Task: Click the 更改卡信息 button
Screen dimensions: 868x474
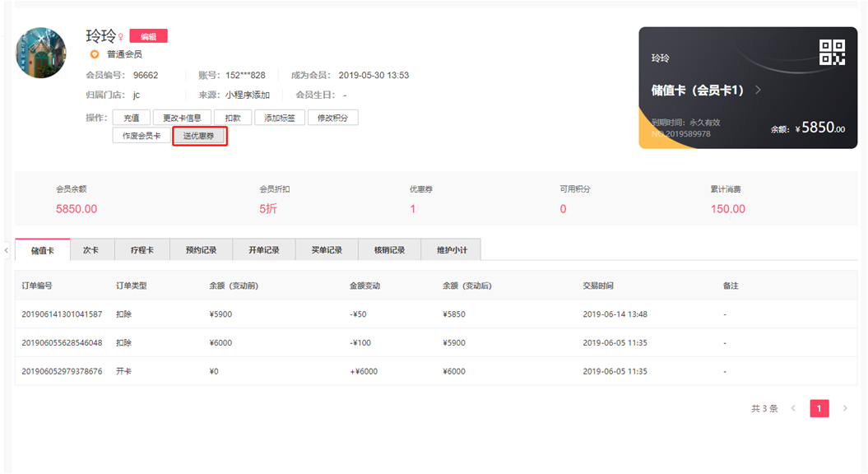Action: pos(182,118)
